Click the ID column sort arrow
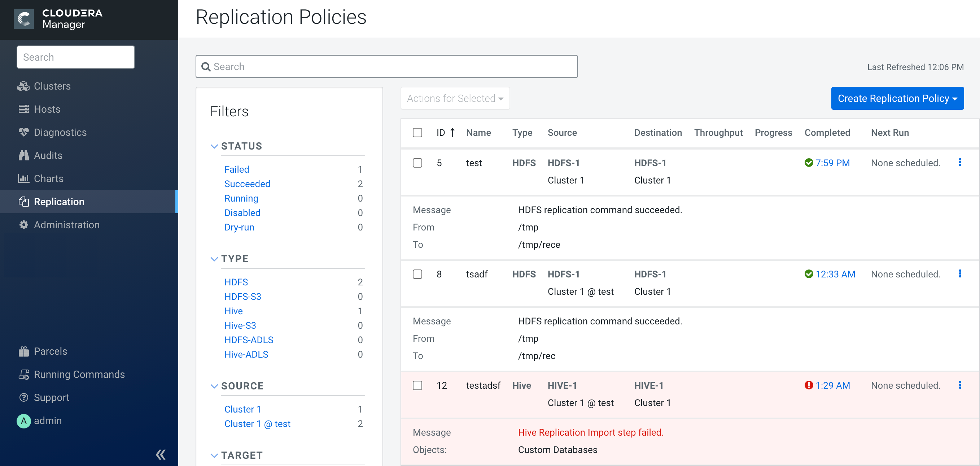 tap(452, 133)
